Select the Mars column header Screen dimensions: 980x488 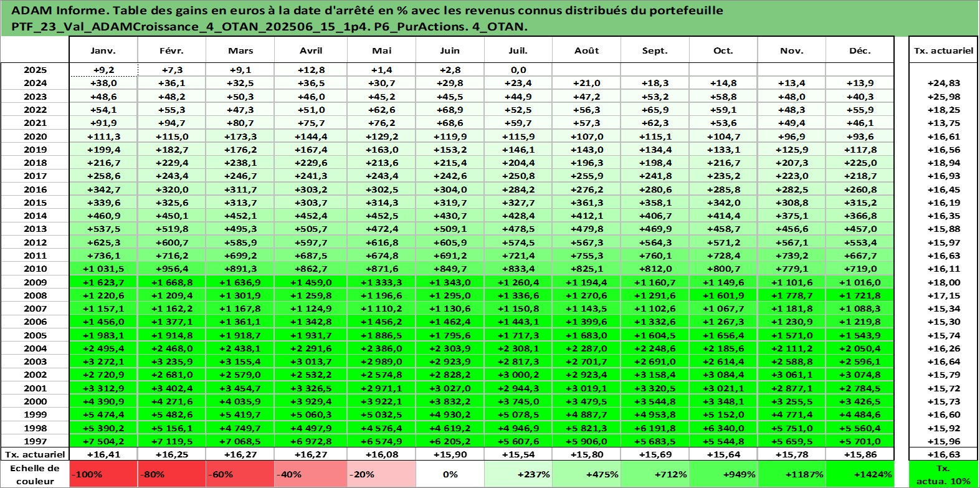(240, 50)
